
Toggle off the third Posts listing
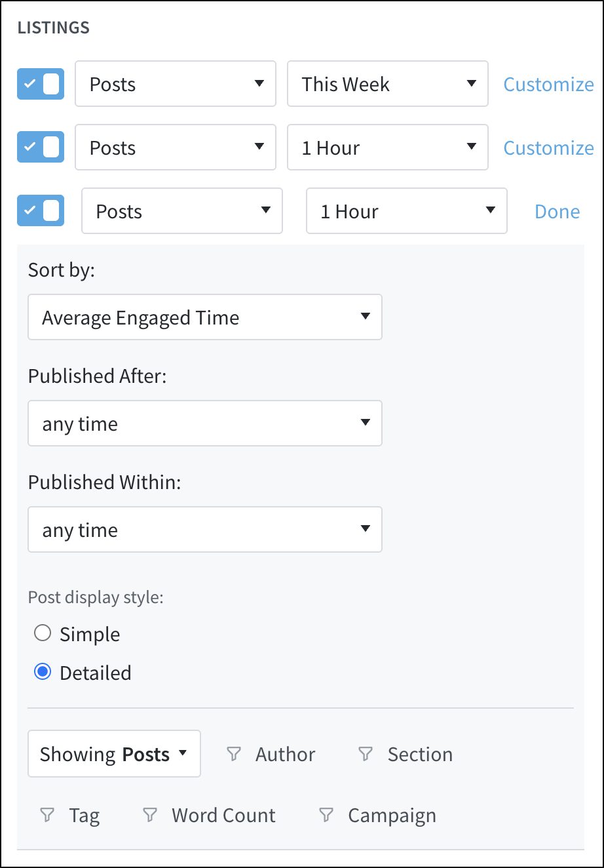40,210
